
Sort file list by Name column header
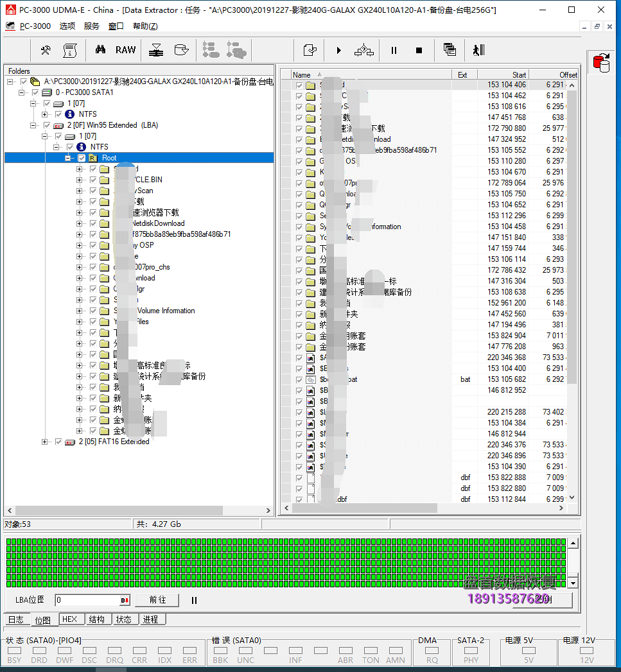pos(371,74)
